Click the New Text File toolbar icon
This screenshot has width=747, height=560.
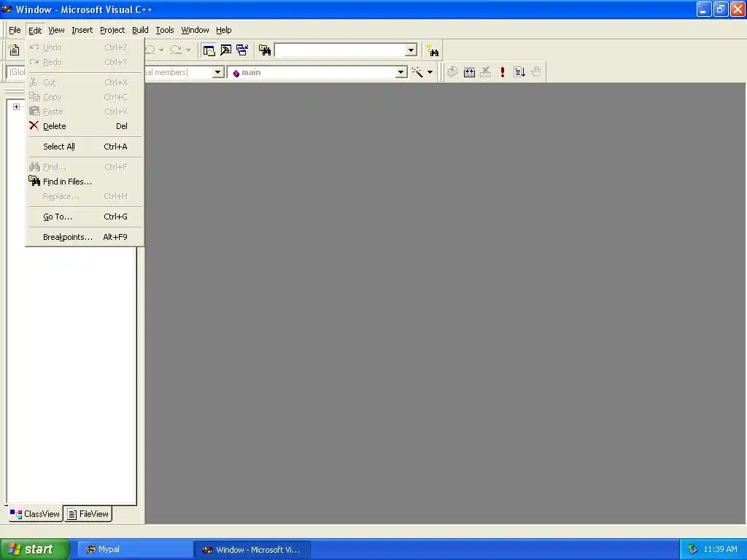coord(15,50)
